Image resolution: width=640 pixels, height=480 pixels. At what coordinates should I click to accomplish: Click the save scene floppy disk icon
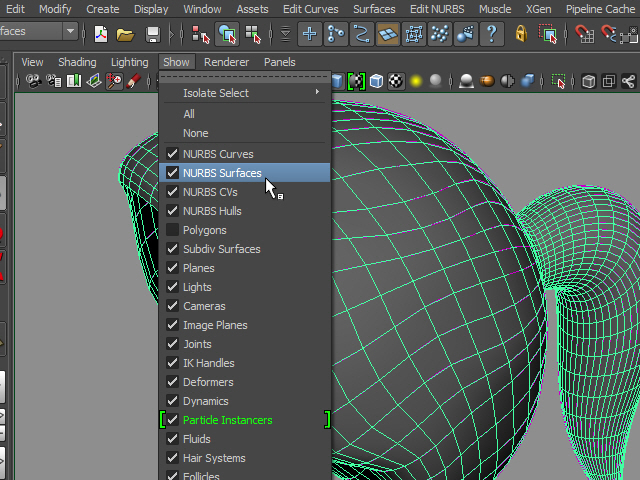tap(152, 34)
